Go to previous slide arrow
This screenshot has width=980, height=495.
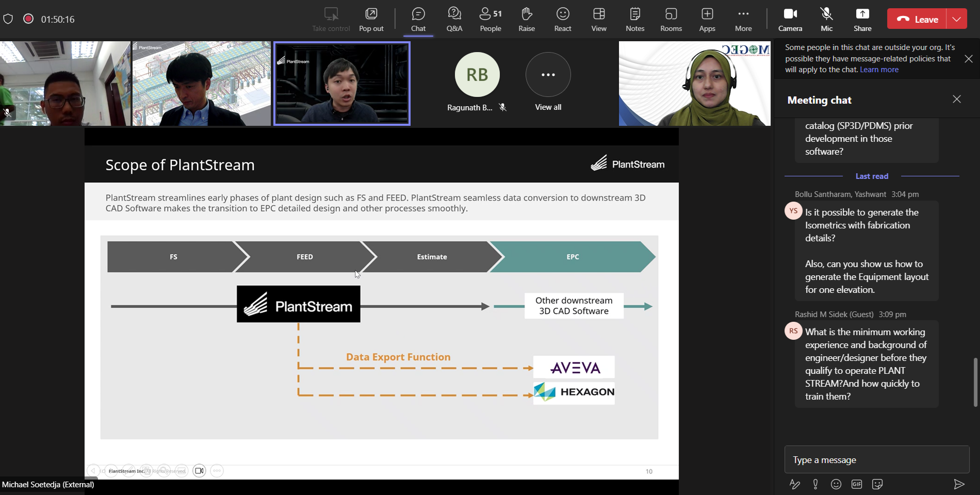(x=93, y=471)
